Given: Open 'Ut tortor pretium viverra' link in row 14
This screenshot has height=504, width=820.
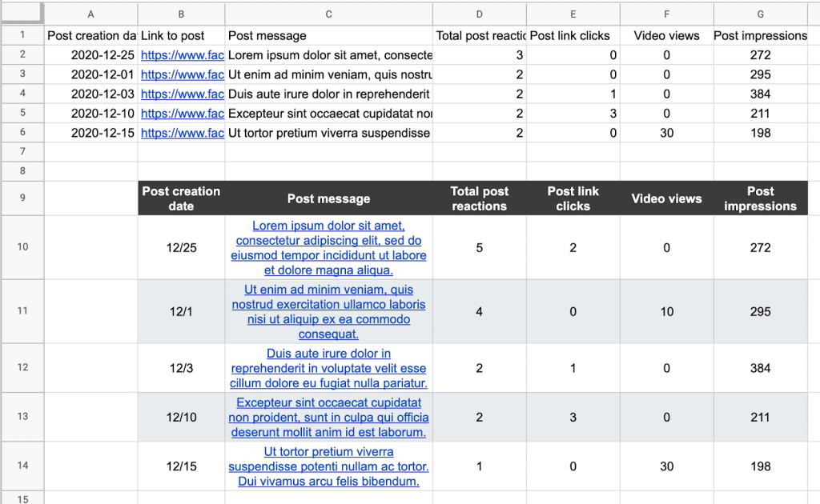Looking at the screenshot, I should (x=328, y=466).
